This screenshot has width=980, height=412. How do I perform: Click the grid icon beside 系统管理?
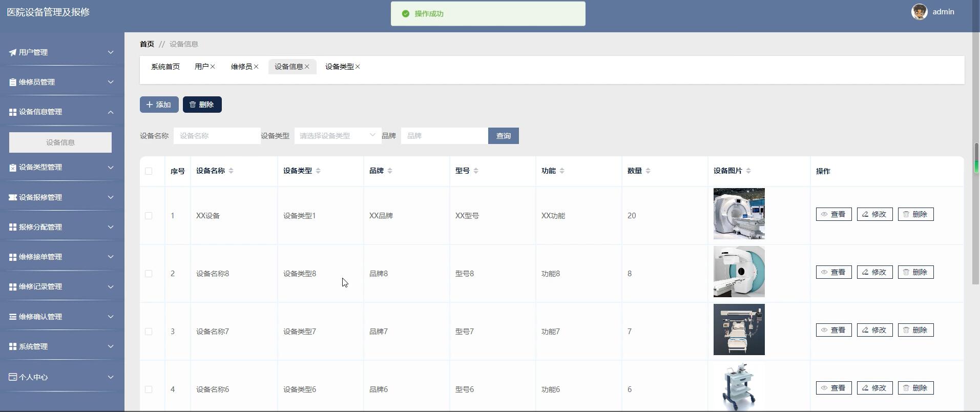point(13,346)
